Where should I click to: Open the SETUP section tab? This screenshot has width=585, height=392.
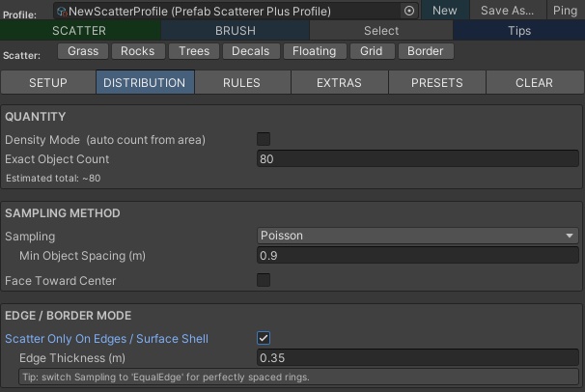(48, 82)
